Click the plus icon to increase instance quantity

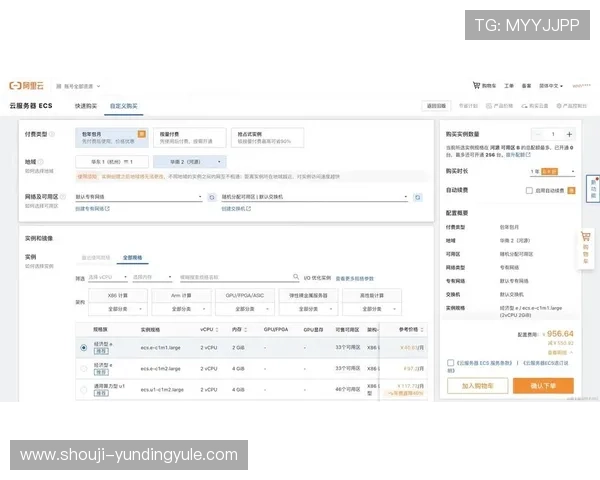[x=569, y=134]
